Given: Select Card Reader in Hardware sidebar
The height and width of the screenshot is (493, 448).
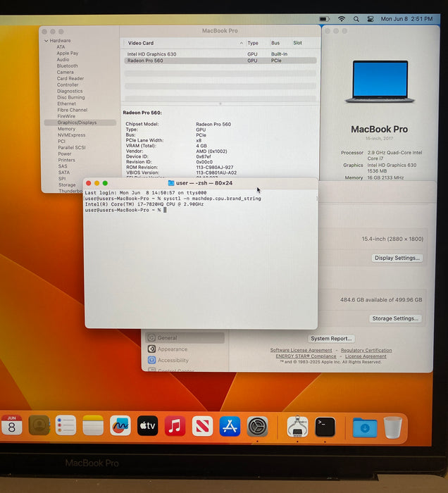Looking at the screenshot, I should [70, 78].
